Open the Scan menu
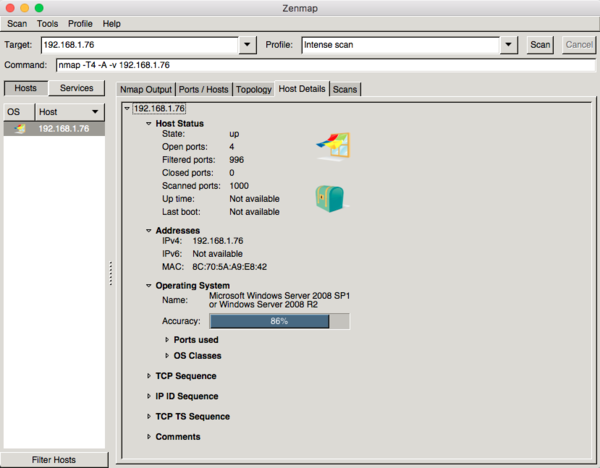 [17, 24]
